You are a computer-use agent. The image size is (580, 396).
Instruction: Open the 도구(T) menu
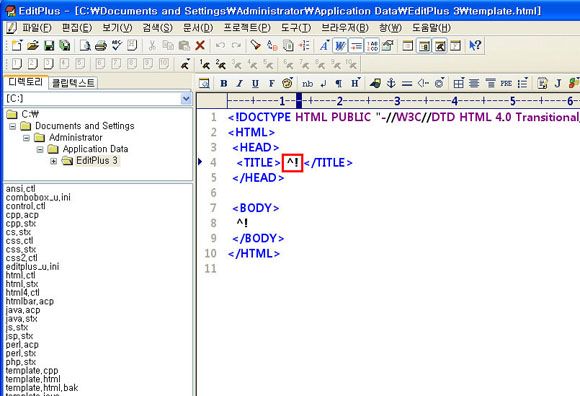coord(296,28)
